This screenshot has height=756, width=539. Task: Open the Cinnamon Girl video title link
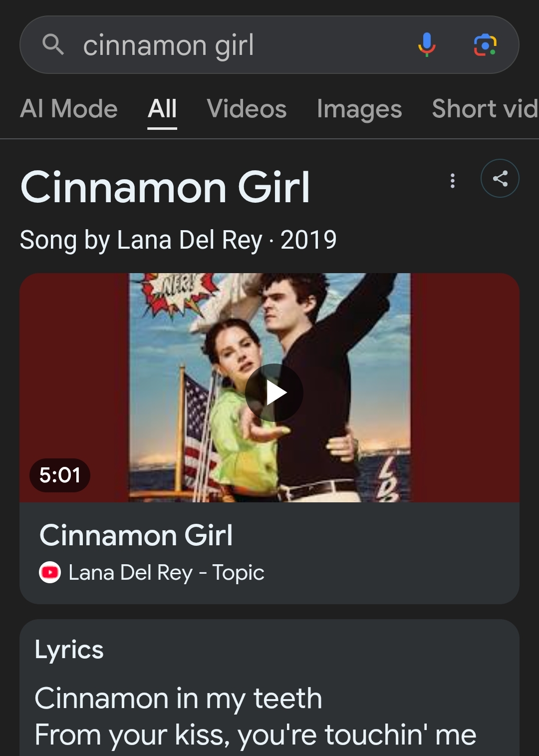(136, 535)
